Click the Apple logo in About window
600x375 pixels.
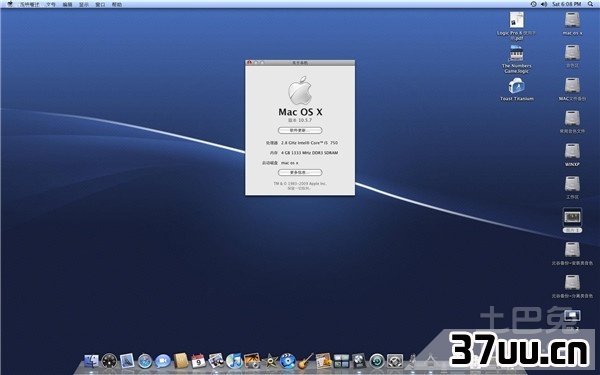[300, 90]
